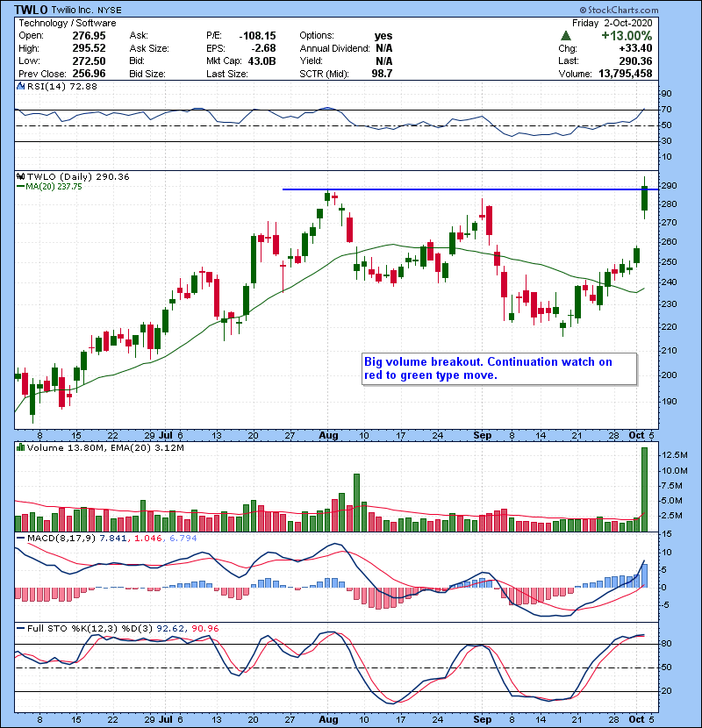Click Sep on the price chart date axis
Viewport: 702px width, 728px height.
point(483,436)
